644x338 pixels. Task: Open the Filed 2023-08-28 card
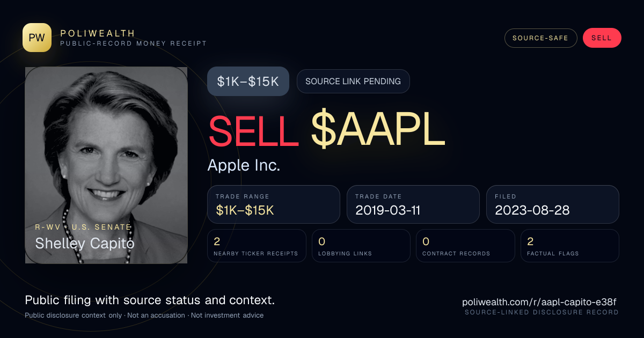553,204
